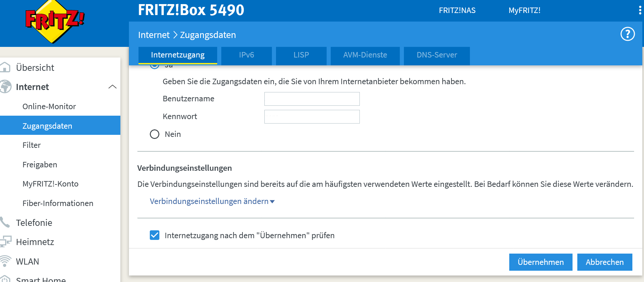Image resolution: width=644 pixels, height=282 pixels.
Task: Select Zugangsdaten in sidebar
Action: [x=60, y=126]
